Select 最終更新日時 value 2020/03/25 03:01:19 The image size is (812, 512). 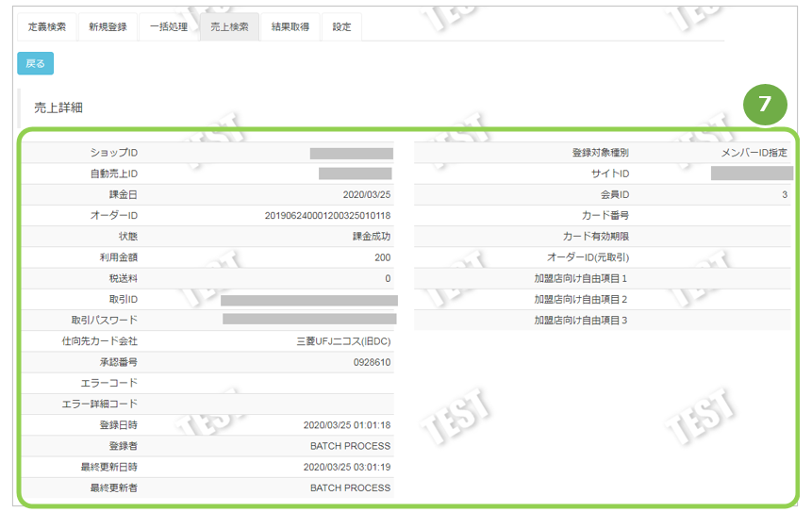347,467
